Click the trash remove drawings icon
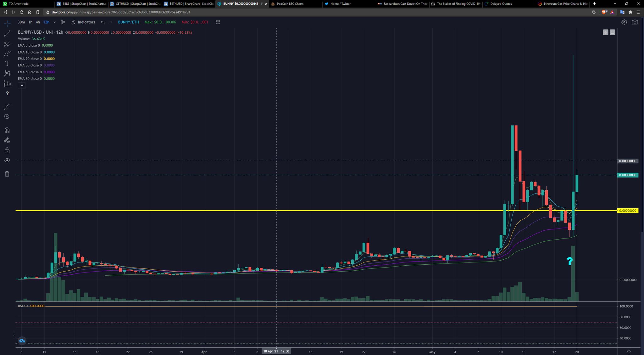The image size is (644, 355). tap(7, 174)
